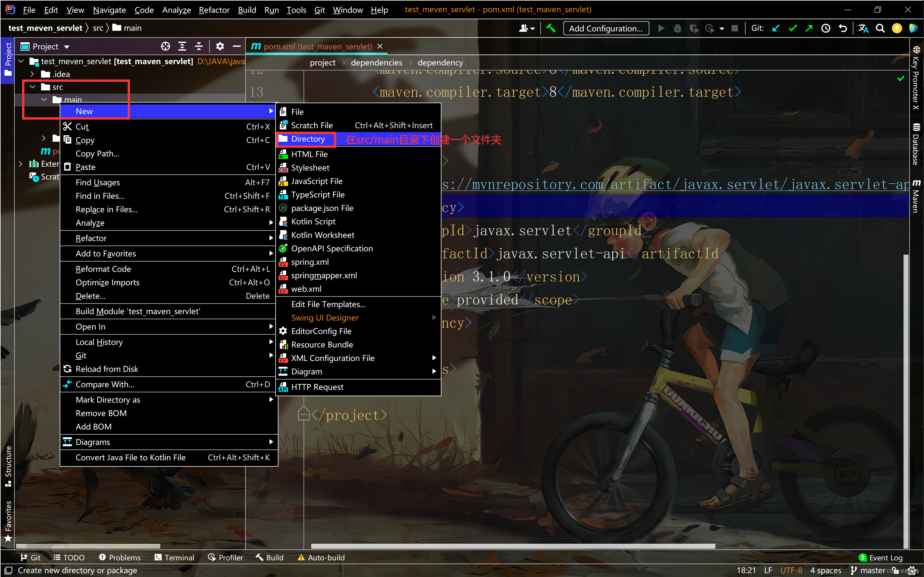Click the Git Rollback arrow icon
The image size is (924, 577).
pos(843,28)
